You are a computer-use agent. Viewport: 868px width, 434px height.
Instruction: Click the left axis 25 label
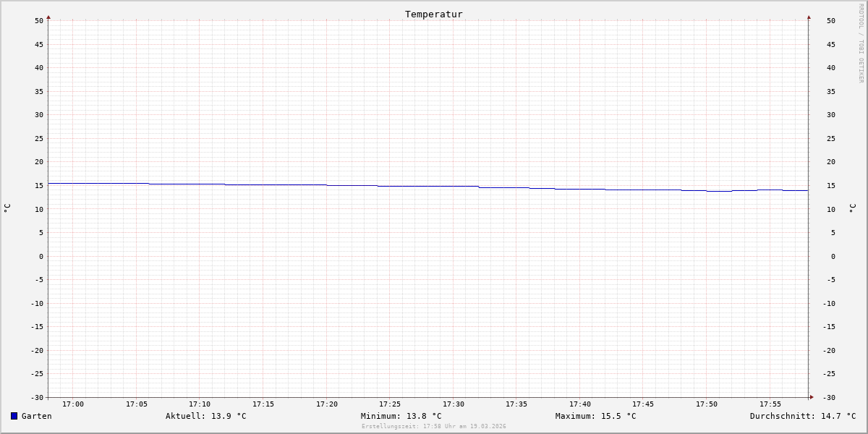(39, 138)
